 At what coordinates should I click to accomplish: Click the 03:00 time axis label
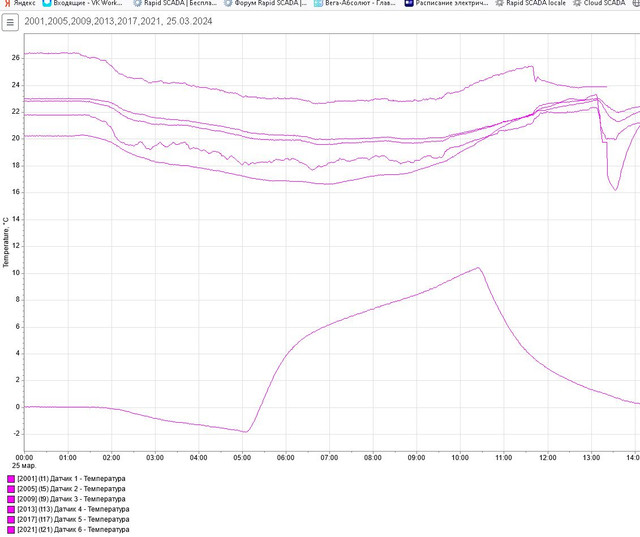(x=155, y=458)
